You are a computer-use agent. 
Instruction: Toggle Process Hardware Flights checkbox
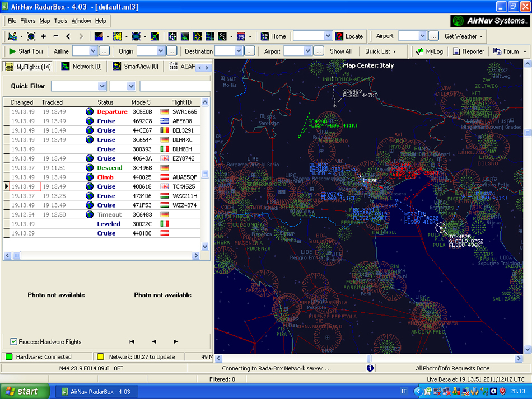click(13, 341)
